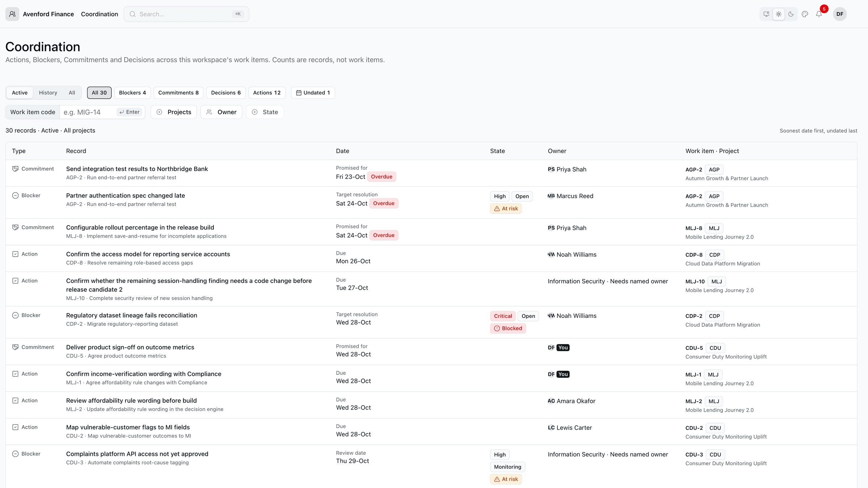The image size is (868, 488).
Task: Open the color palette icon
Action: click(805, 14)
